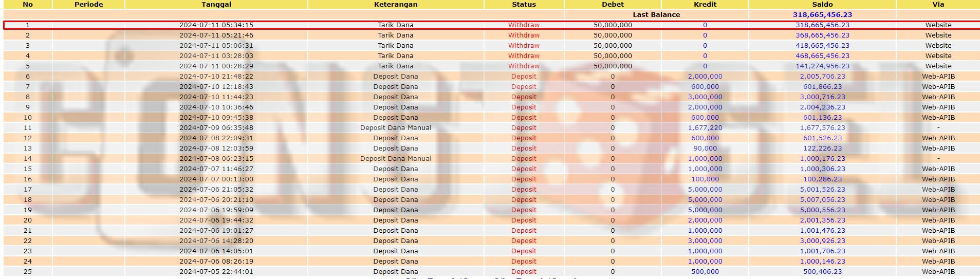Click the 100,286.23 saldo link
The height and width of the screenshot is (279, 980).
pos(822,179)
